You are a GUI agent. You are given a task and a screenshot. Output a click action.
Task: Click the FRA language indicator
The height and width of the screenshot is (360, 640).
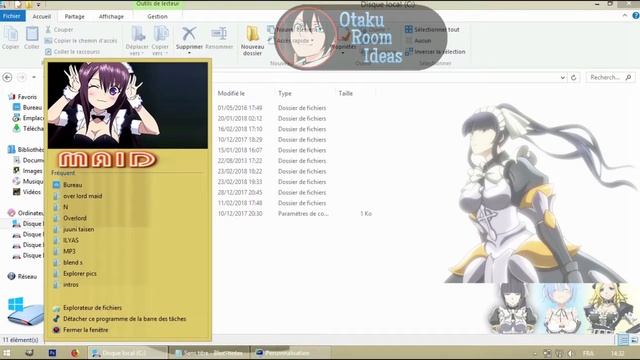(x=588, y=353)
